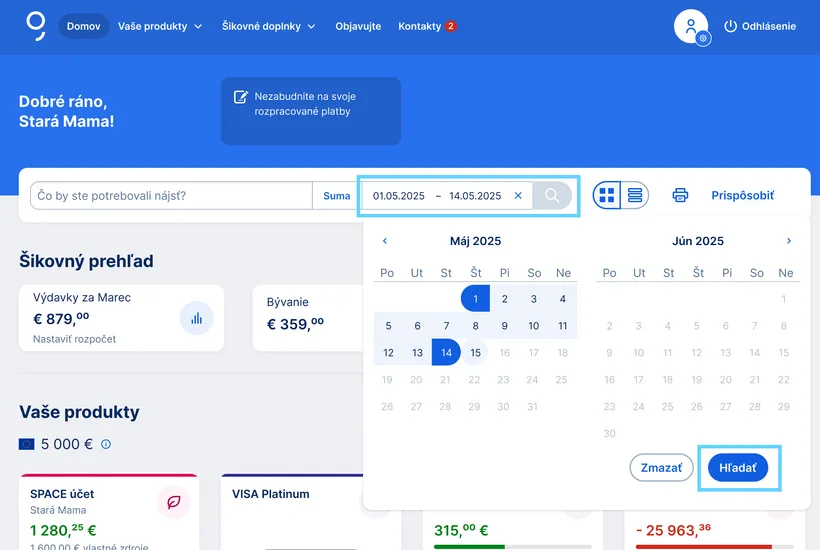Expand the Šikovné doplnky menu
The height and width of the screenshot is (550, 820).
[268, 26]
